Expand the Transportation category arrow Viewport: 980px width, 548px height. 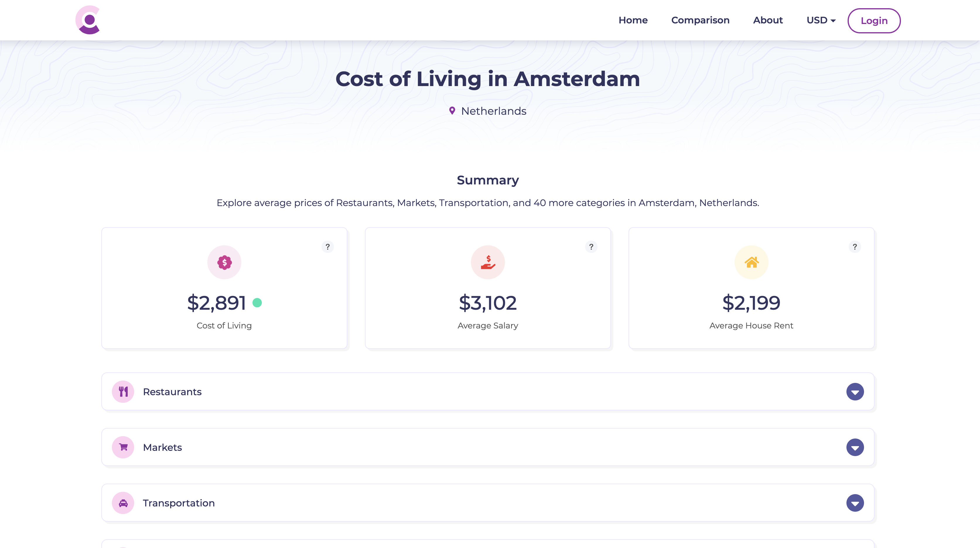(855, 503)
